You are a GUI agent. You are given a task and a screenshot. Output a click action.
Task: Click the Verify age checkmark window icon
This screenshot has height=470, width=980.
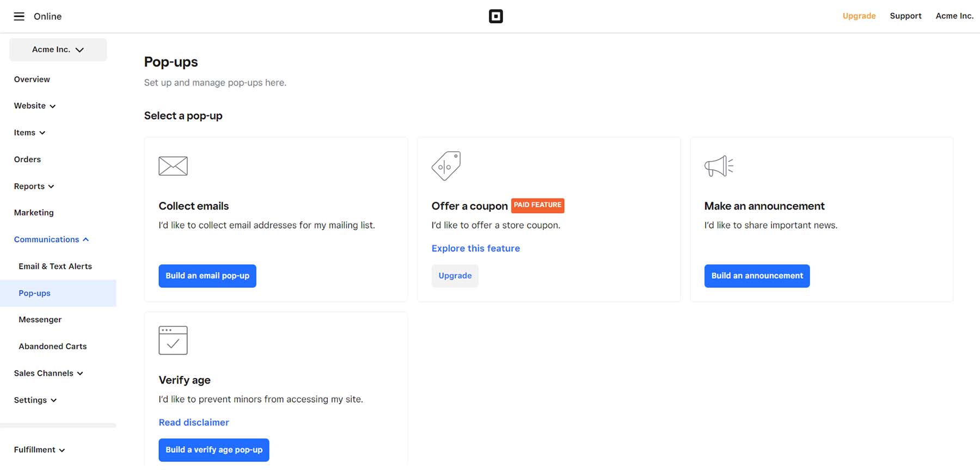(173, 340)
